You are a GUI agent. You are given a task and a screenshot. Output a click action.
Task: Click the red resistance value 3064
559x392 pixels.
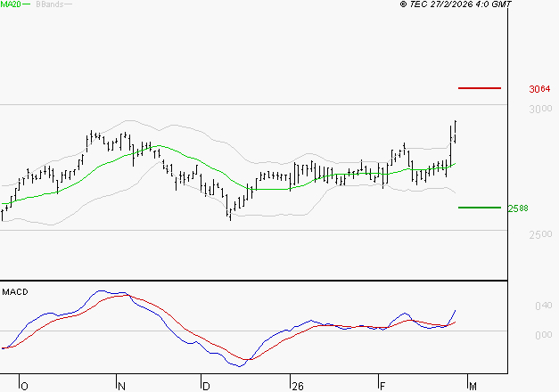[539, 89]
